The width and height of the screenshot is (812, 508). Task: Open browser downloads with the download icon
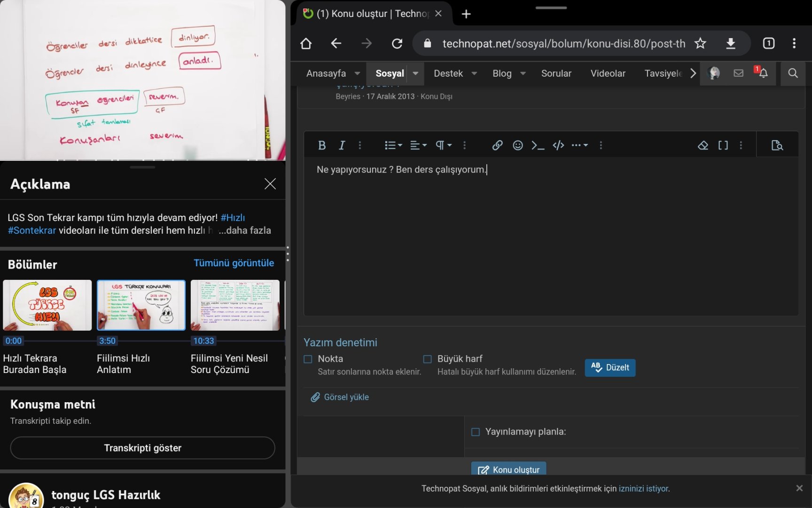(x=731, y=44)
